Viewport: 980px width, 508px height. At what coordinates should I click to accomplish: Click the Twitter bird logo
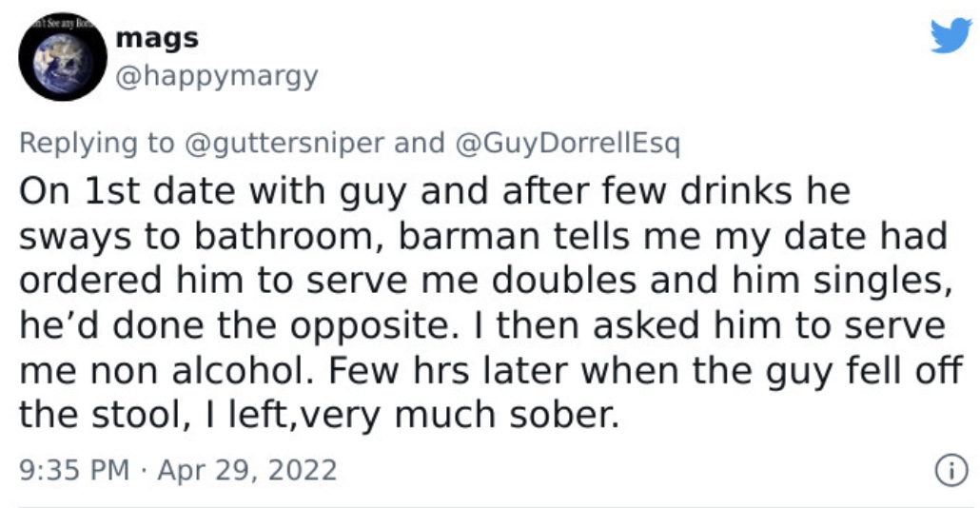click(x=951, y=35)
